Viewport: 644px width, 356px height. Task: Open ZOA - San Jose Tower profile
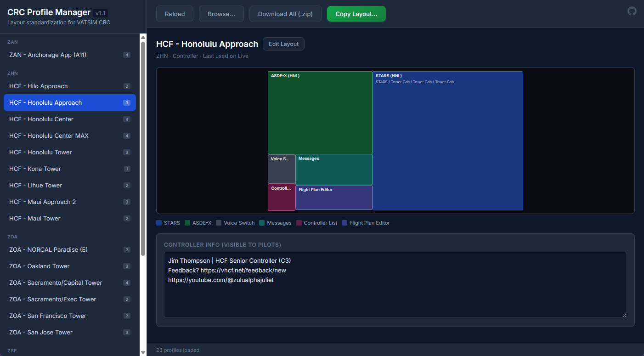(x=70, y=332)
